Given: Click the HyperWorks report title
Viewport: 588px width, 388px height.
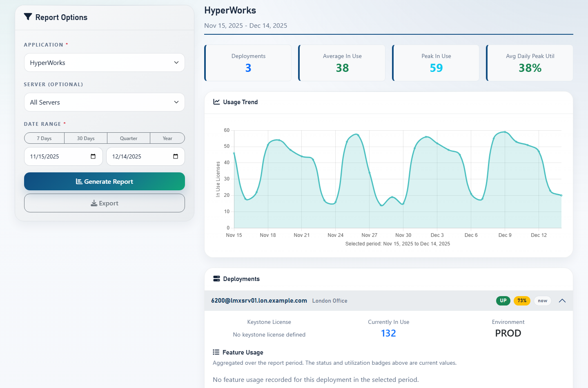Looking at the screenshot, I should click(230, 10).
